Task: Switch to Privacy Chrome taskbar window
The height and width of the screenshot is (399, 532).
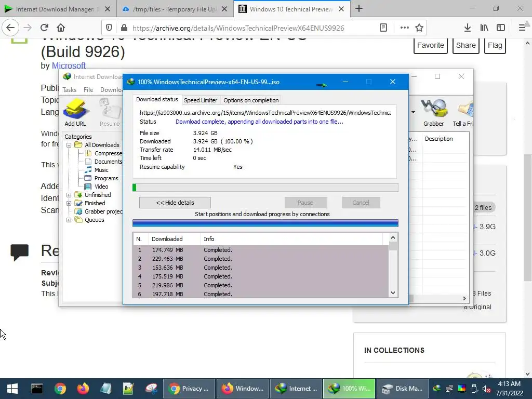Action: [x=189, y=389]
